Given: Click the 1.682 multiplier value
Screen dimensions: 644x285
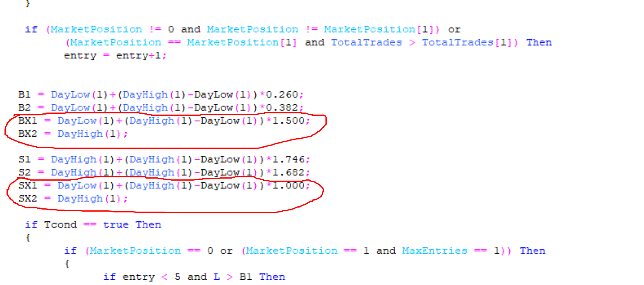Looking at the screenshot, I should click(288, 172).
